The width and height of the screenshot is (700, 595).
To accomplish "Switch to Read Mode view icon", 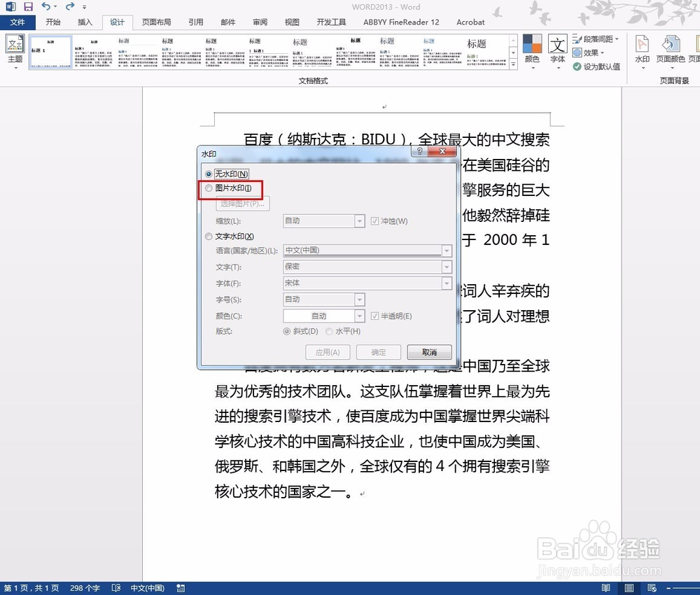I will [605, 588].
